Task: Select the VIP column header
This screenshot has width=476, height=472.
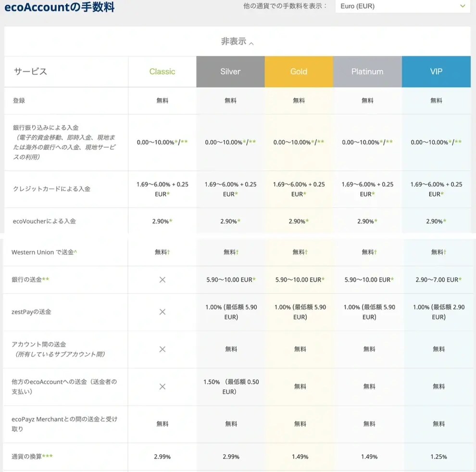Action: point(436,72)
